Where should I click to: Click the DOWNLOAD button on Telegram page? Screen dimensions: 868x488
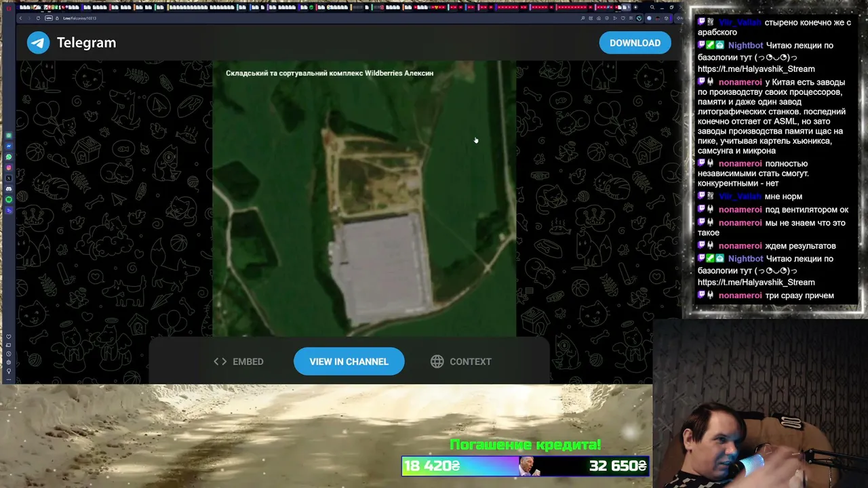point(635,43)
